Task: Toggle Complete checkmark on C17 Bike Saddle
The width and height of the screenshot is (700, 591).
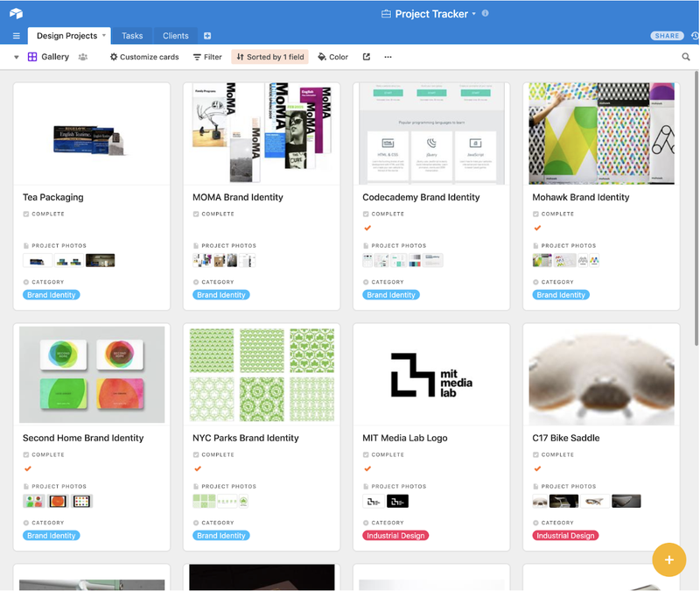Action: pos(537,468)
